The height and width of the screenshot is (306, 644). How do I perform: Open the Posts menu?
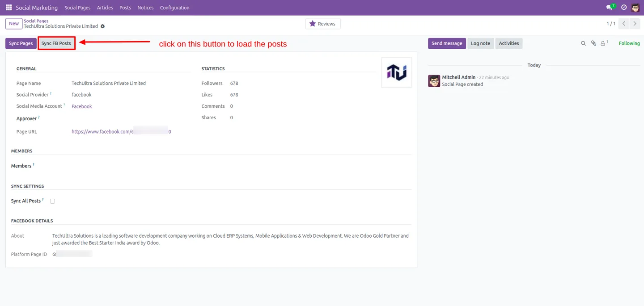click(125, 8)
